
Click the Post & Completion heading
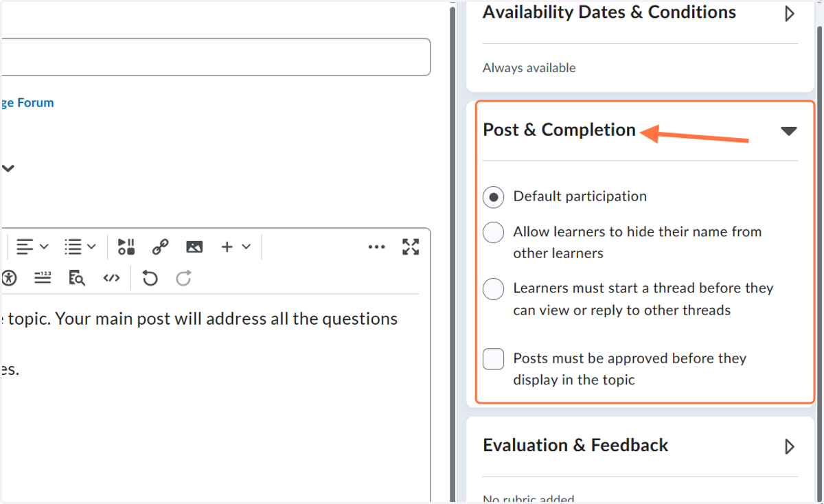click(560, 130)
